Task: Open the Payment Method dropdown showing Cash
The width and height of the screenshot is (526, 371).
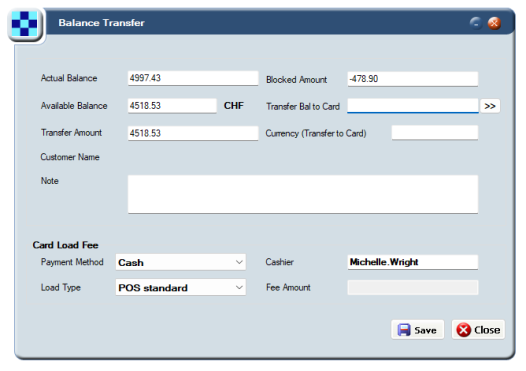Action: click(180, 262)
